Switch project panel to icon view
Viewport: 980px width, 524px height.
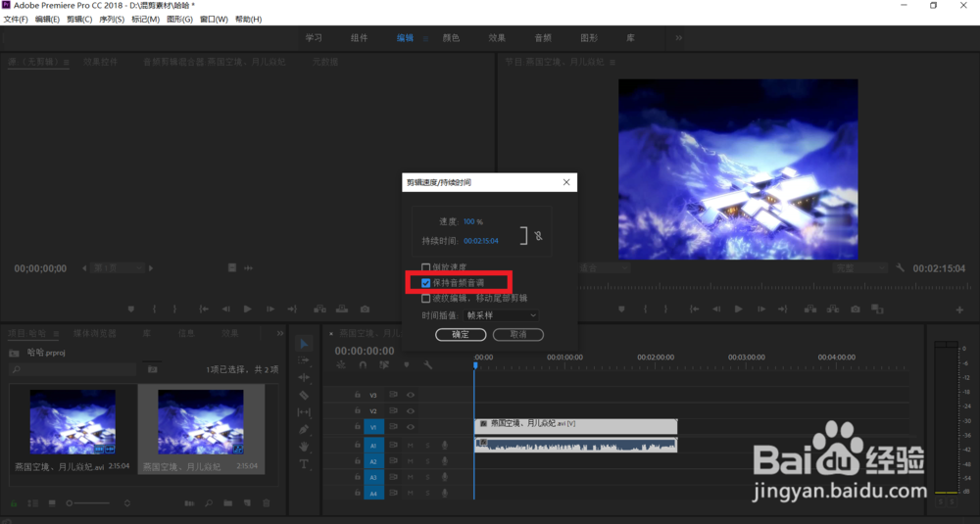(x=52, y=503)
